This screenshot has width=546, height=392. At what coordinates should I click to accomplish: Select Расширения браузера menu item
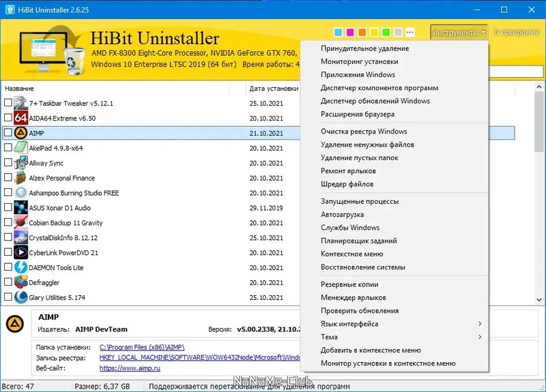point(394,114)
